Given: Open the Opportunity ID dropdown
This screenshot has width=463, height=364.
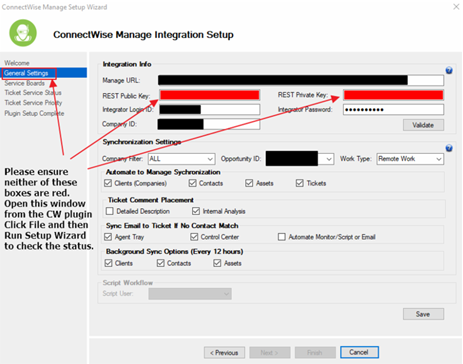Looking at the screenshot, I should (300, 159).
